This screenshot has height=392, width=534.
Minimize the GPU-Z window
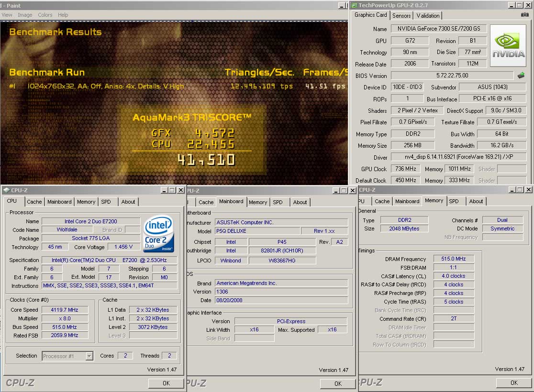pos(512,5)
